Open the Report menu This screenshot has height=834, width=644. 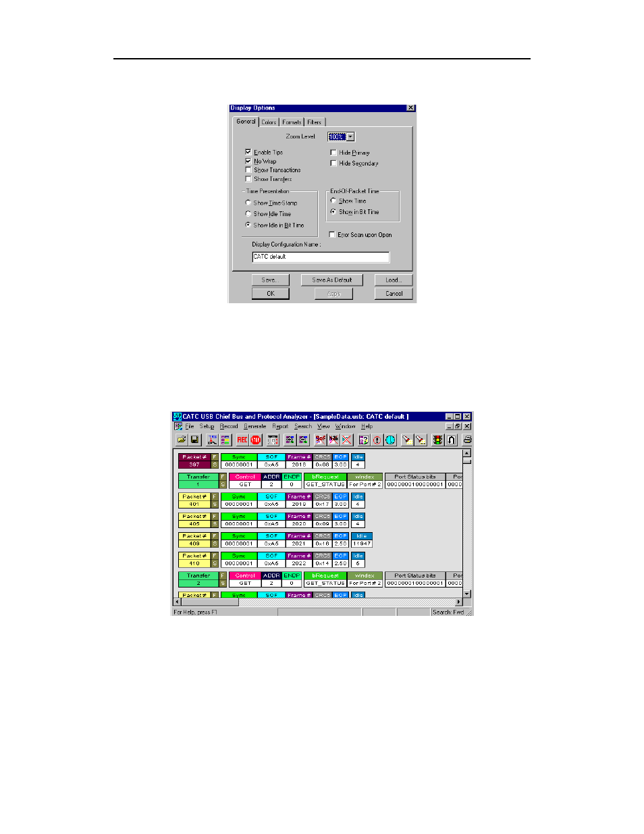280,426
